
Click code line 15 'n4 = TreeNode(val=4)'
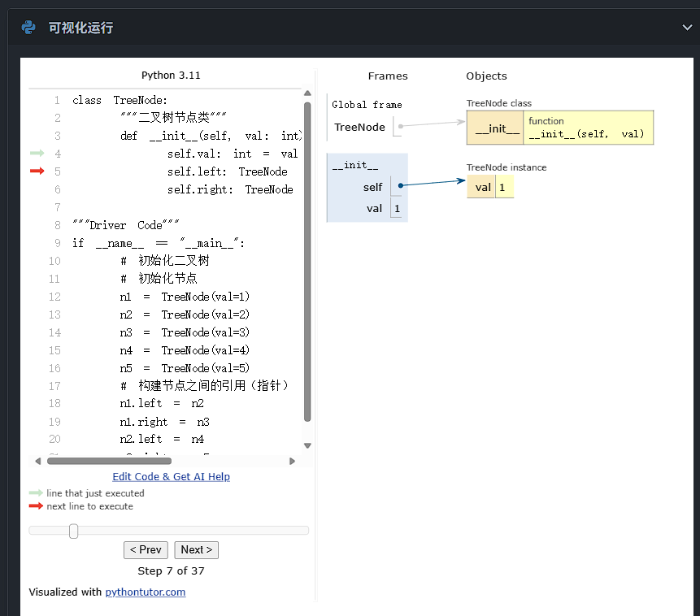[x=185, y=350]
